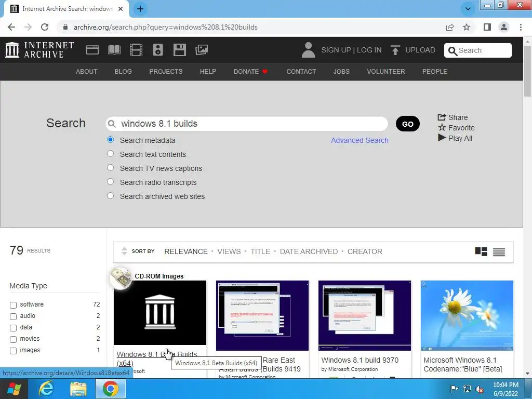Screen dimensions: 532x399
Task: Open the JOBS menu item
Action: click(341, 72)
